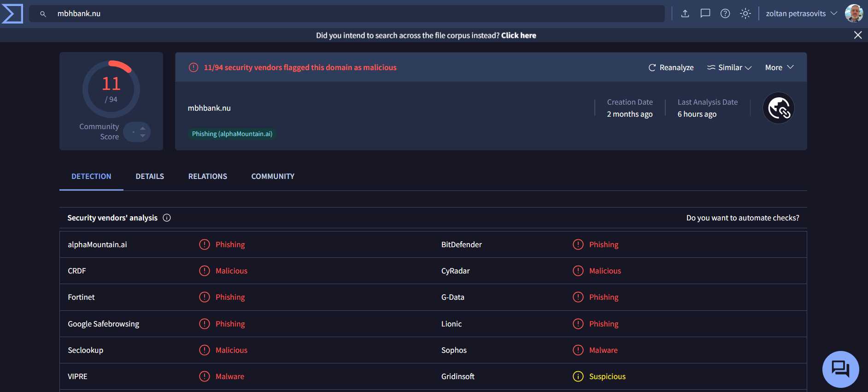This screenshot has height=392, width=868.
Task: Click the 'Click here' file corpus link
Action: 518,35
